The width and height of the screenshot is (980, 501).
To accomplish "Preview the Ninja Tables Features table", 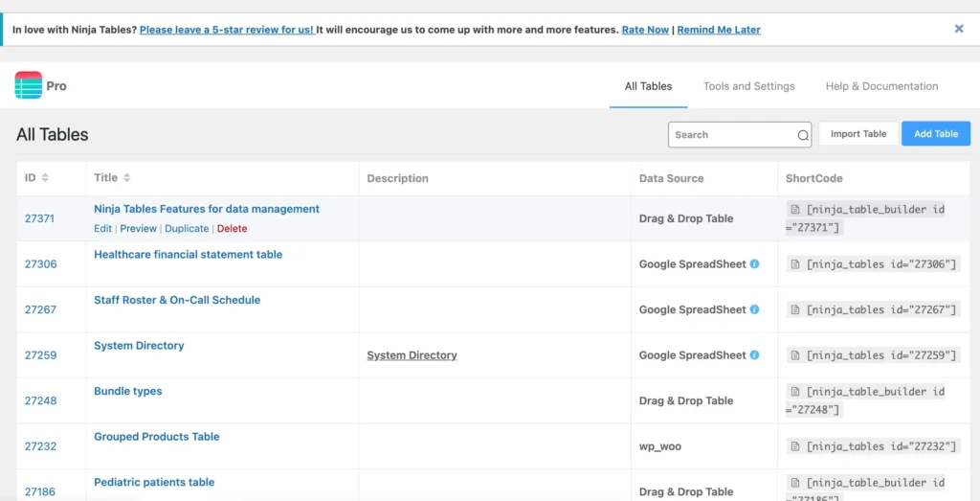I will point(138,228).
